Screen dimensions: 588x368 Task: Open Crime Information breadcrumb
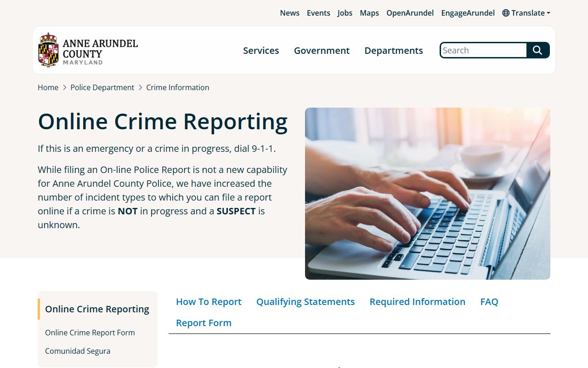coord(178,87)
